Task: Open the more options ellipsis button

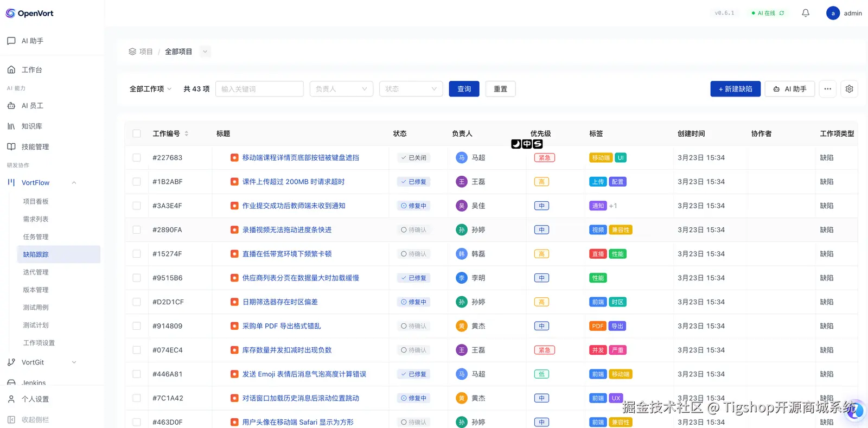Action: point(827,89)
